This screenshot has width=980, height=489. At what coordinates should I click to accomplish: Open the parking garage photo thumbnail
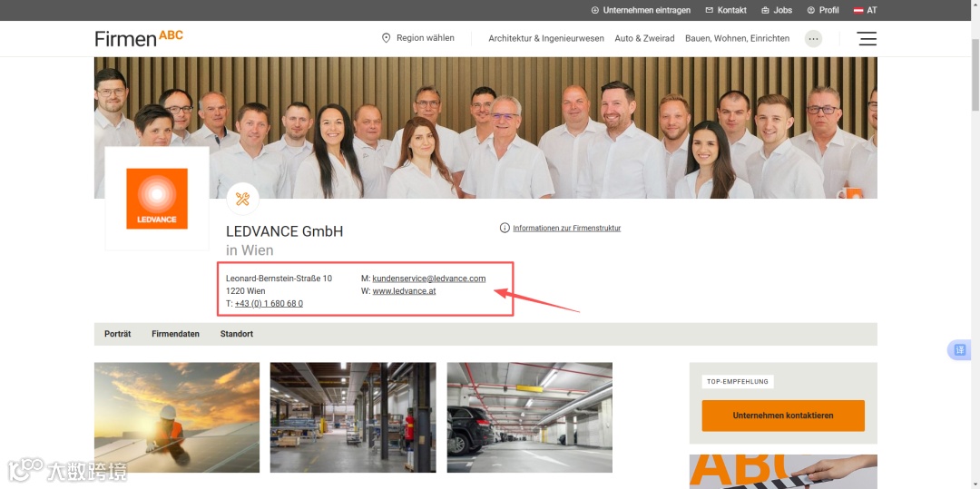[529, 417]
